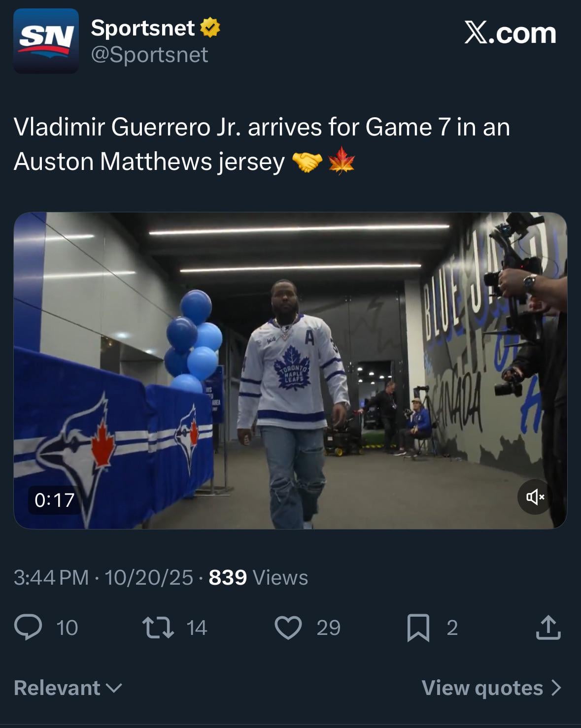Screen dimensions: 581x728
Task: Open the 839 Views analytics
Action: [258, 577]
